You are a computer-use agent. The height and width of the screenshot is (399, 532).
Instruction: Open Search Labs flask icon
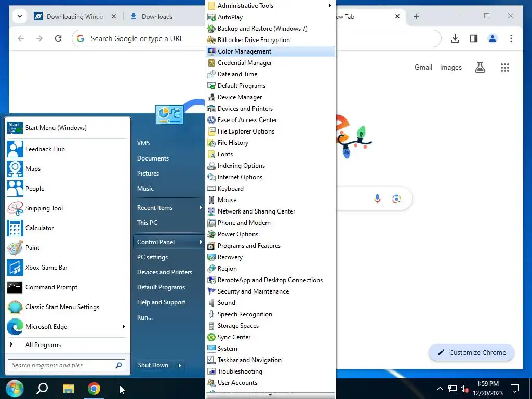(x=480, y=68)
